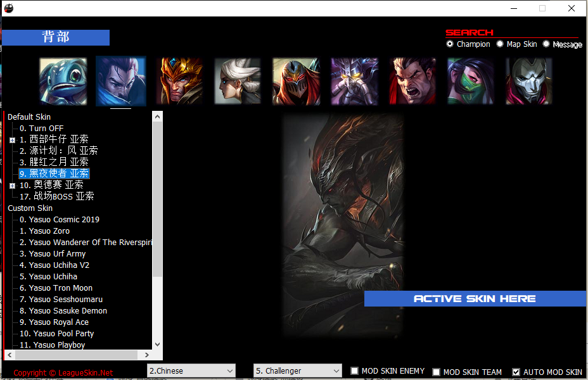588x380 pixels.
Task: Select the Map Skin radio option
Action: coord(500,44)
